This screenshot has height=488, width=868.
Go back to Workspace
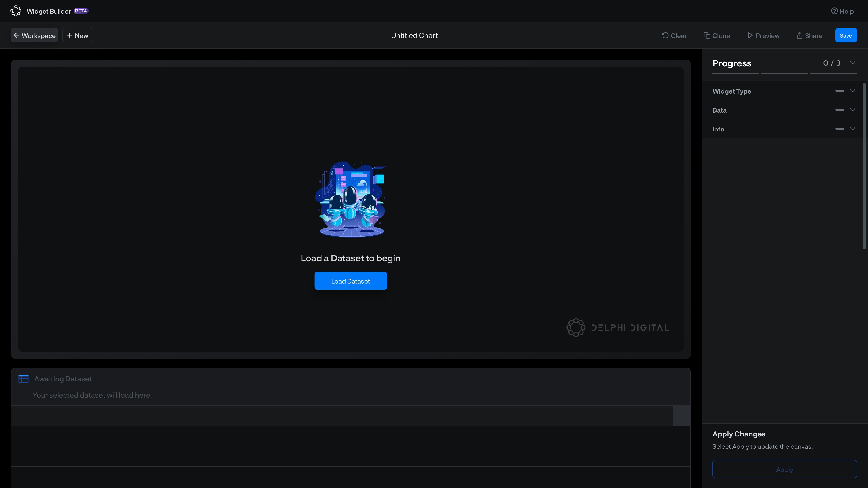[x=34, y=35]
